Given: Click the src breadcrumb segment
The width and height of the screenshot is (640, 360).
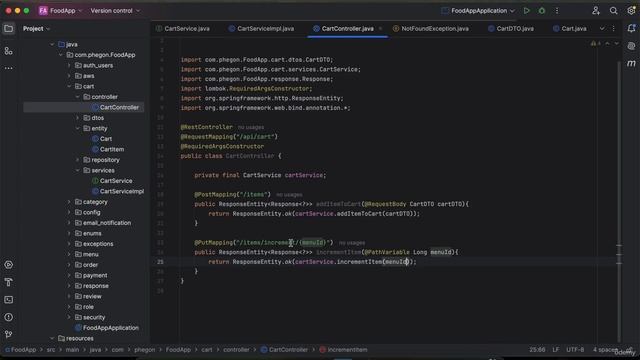Looking at the screenshot, I should [51, 350].
